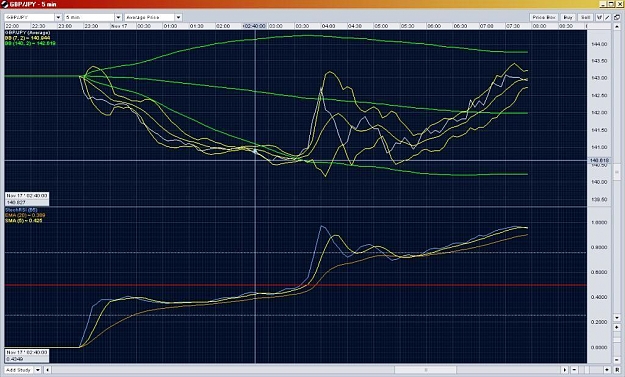Click the zoom in plus button at bottom

607,370
